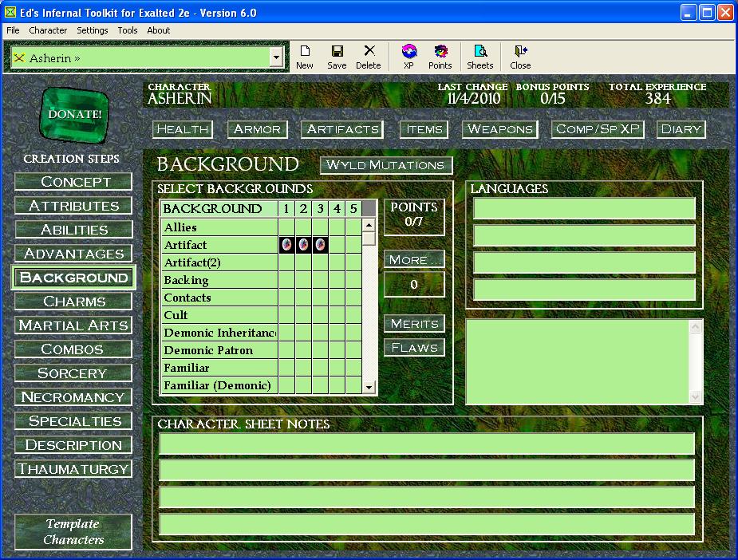Save the character with the floppy icon
738x560 pixels.
click(x=337, y=57)
